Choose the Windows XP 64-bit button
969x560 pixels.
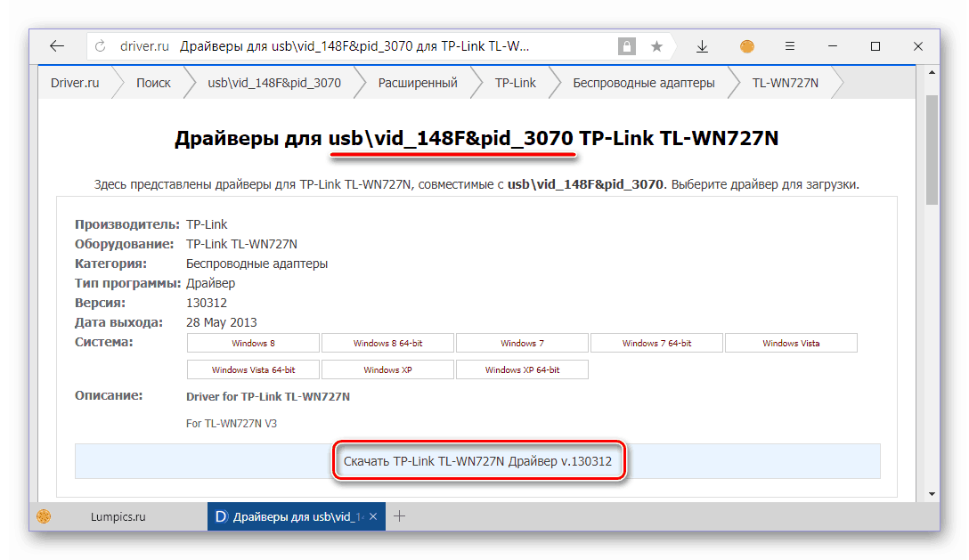pyautogui.click(x=522, y=369)
